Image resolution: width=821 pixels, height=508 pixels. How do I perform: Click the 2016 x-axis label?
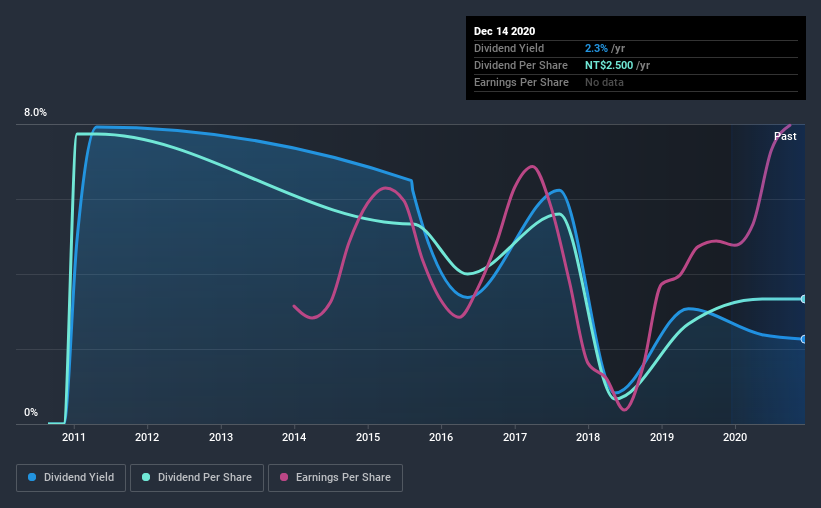click(441, 437)
